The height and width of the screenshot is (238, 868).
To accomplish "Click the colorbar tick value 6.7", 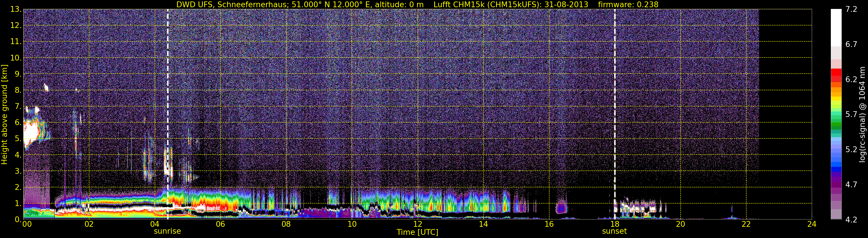I will click(x=851, y=44).
